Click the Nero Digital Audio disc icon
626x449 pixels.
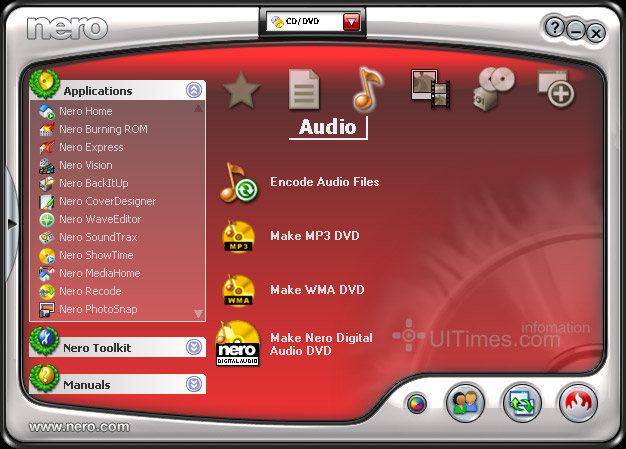(x=238, y=344)
